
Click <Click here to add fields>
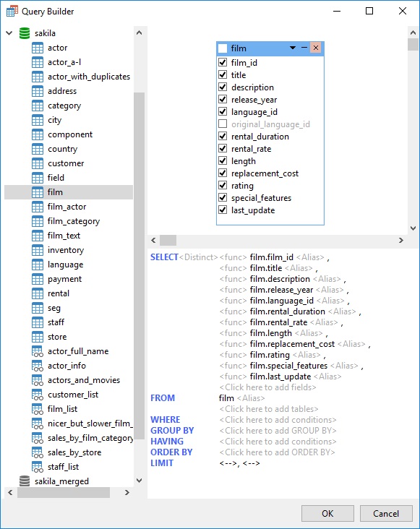click(x=268, y=387)
